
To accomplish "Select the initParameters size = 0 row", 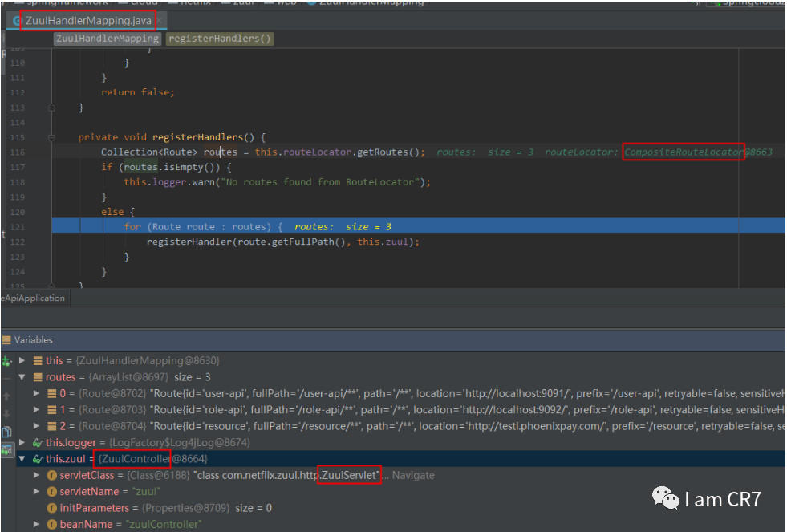I will coord(400,509).
